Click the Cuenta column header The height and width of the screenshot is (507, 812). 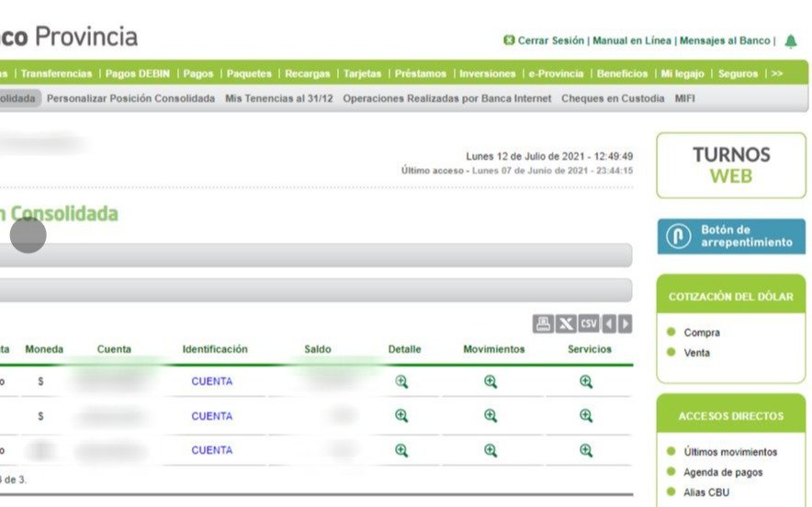[114, 349]
